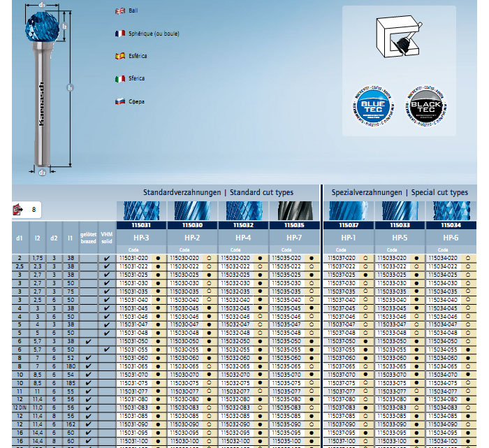489x448 pixels.
Task: Click the blue ball burr product image
Action: click(x=43, y=84)
